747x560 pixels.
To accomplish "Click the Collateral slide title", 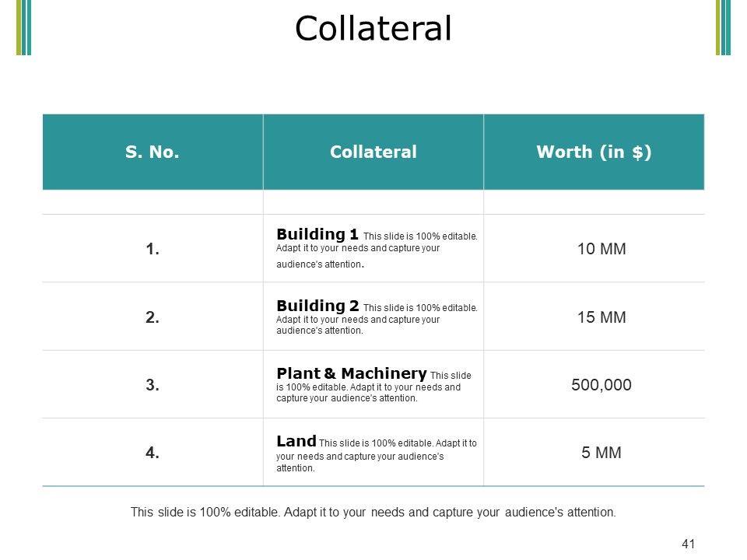I will 373,30.
